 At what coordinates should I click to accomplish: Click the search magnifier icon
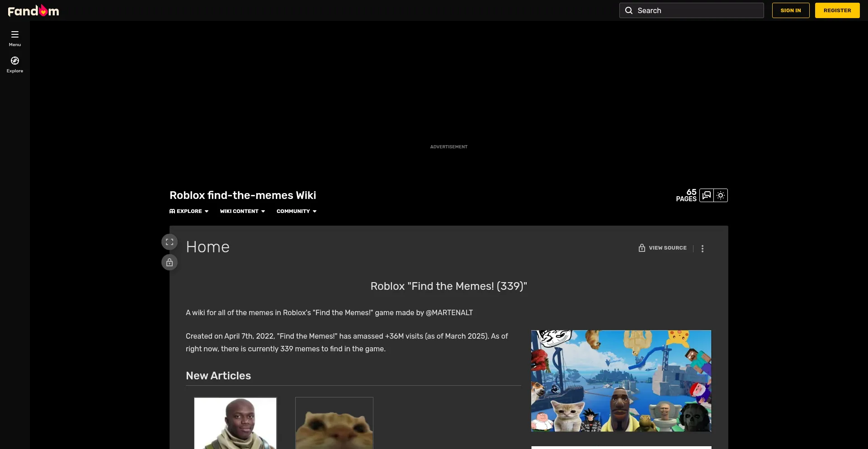coord(628,10)
